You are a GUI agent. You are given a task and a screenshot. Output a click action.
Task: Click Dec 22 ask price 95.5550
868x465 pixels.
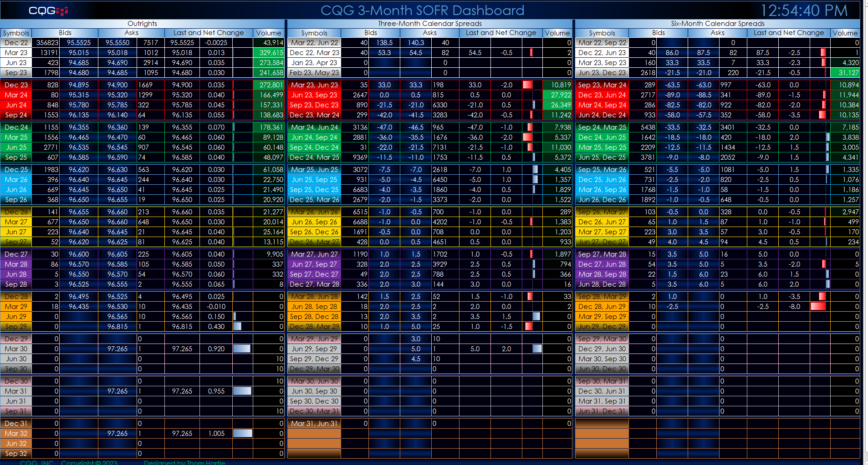click(117, 43)
